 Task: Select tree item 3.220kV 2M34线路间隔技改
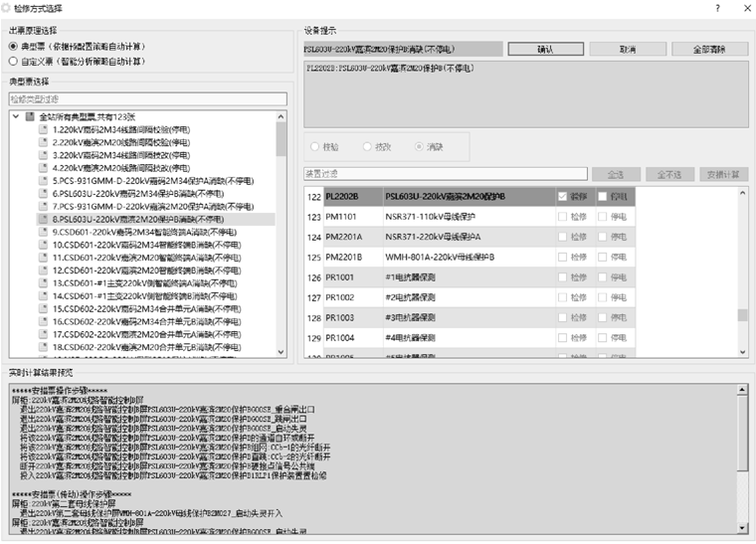point(121,155)
